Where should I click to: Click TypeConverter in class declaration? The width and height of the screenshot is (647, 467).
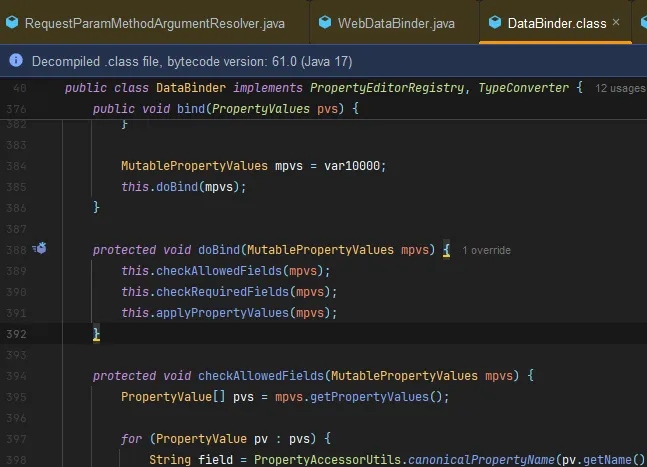524,88
